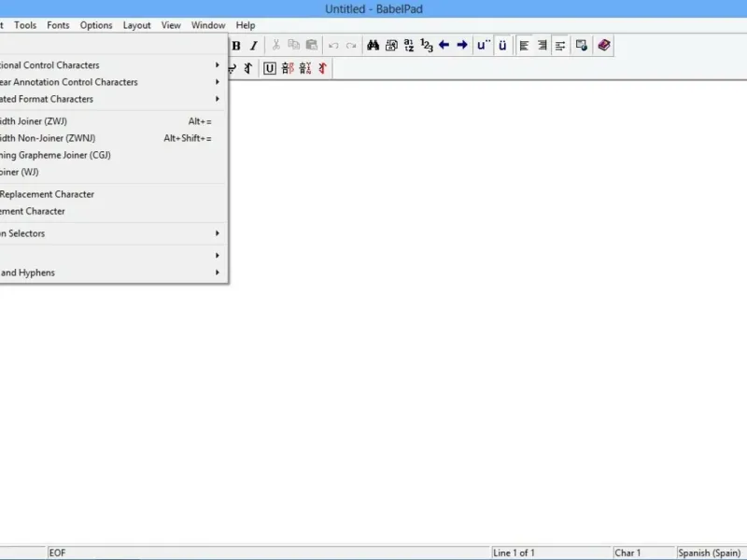Screen dimensions: 747x560
Task: Click the blue right arrow icon
Action: point(461,45)
